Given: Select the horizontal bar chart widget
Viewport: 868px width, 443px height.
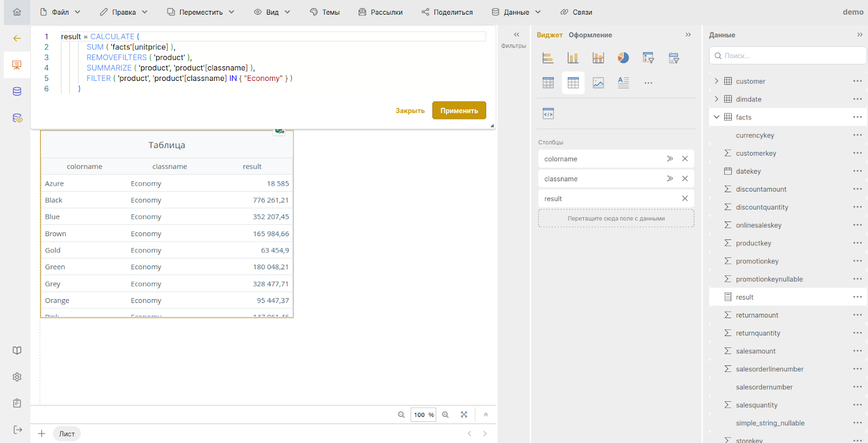Looking at the screenshot, I should (x=548, y=58).
